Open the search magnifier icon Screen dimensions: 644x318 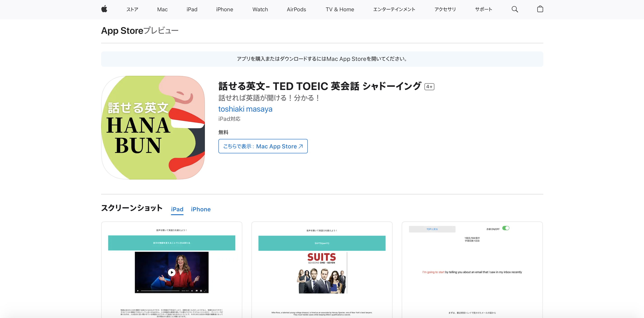tap(515, 9)
